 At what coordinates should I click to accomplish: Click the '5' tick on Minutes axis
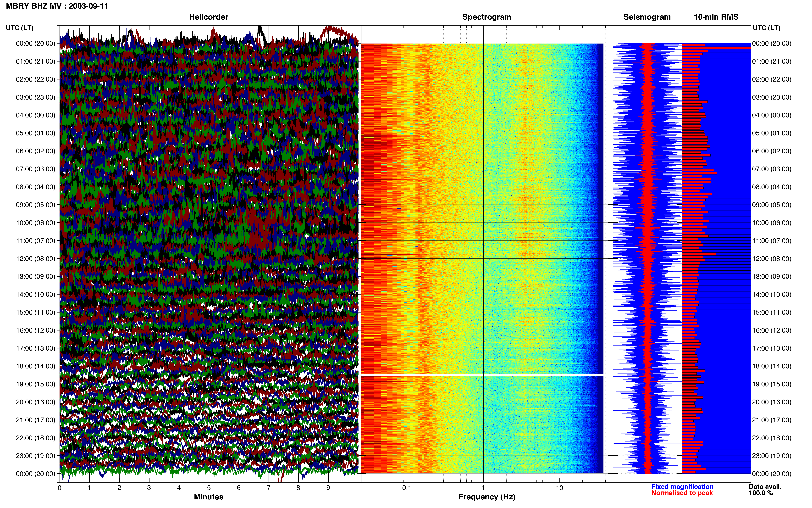[209, 488]
